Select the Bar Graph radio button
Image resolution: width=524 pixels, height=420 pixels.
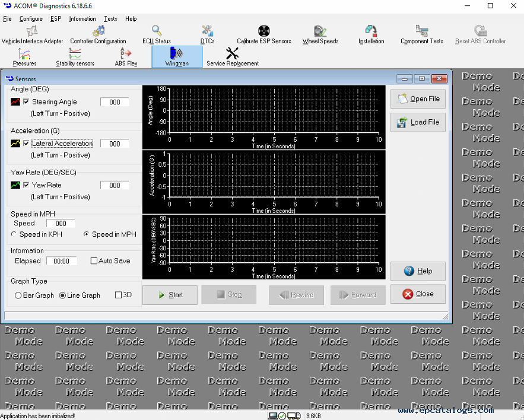tap(18, 295)
